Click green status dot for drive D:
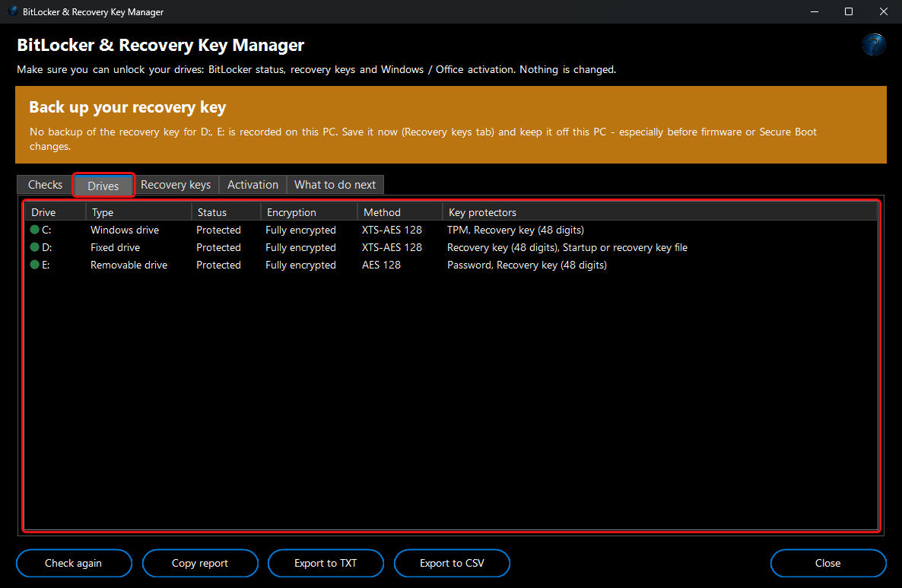 pyautogui.click(x=34, y=246)
